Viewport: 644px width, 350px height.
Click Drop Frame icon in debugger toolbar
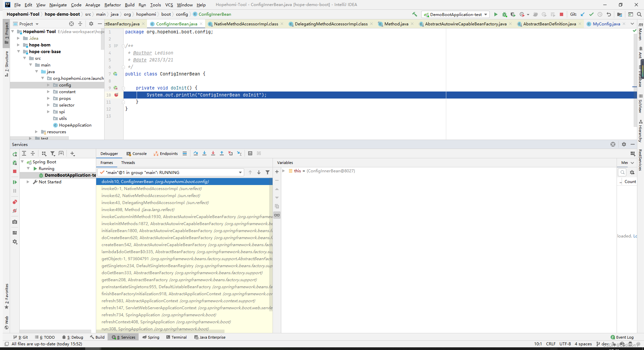pos(230,153)
